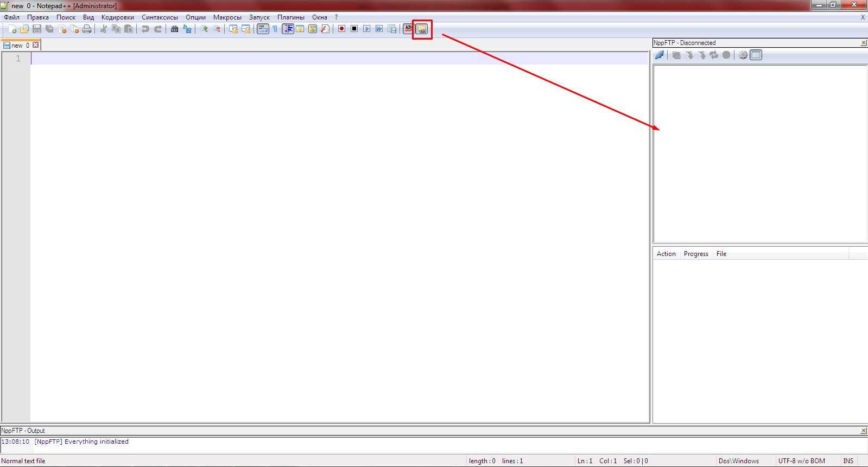Open NppFTP Settings gear icon
Image resolution: width=868 pixels, height=467 pixels.
pyautogui.click(x=743, y=55)
